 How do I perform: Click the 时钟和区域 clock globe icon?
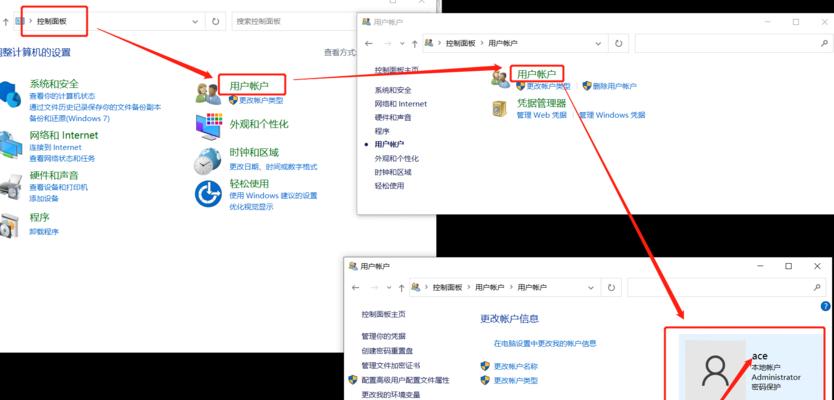point(207,161)
